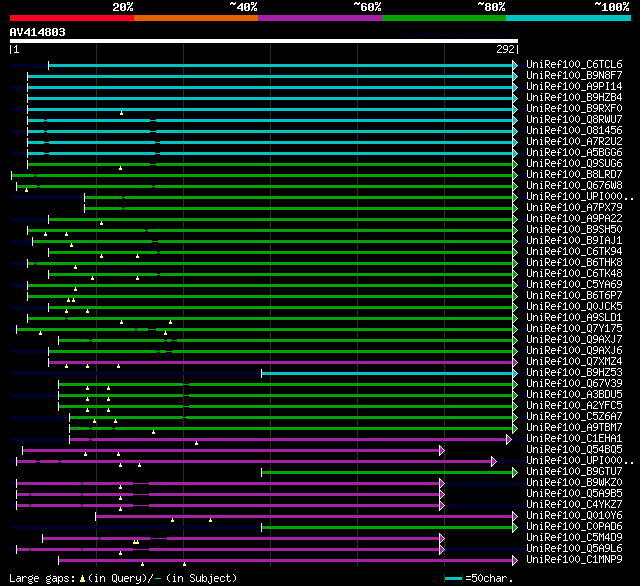Image resolution: width=640 pixels, height=586 pixels.
Task: Click the UniRef100_C1MNP9 label
Action: click(574, 560)
